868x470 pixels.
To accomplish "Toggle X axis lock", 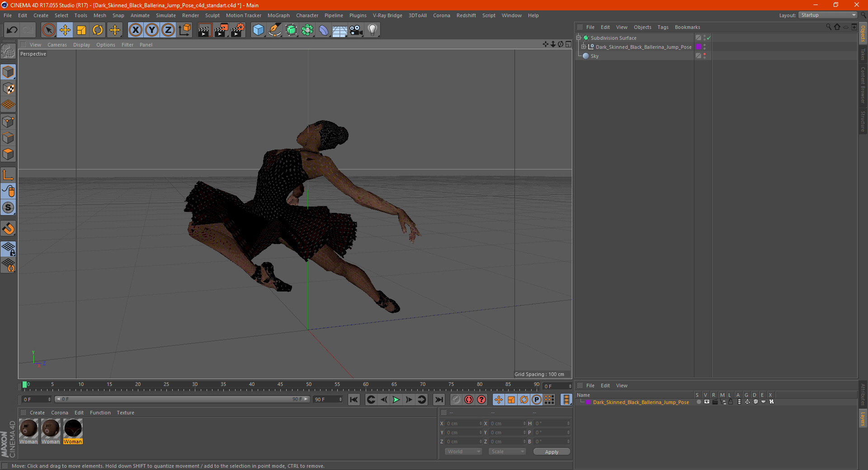I will (135, 30).
